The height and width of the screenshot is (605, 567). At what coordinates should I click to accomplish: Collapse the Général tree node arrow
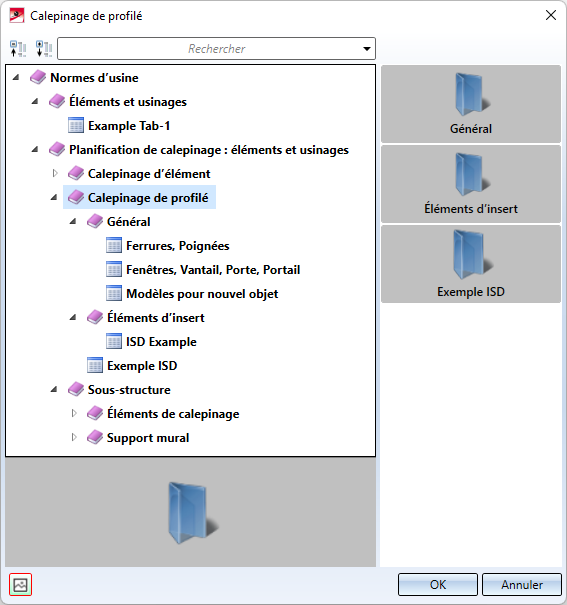73,221
